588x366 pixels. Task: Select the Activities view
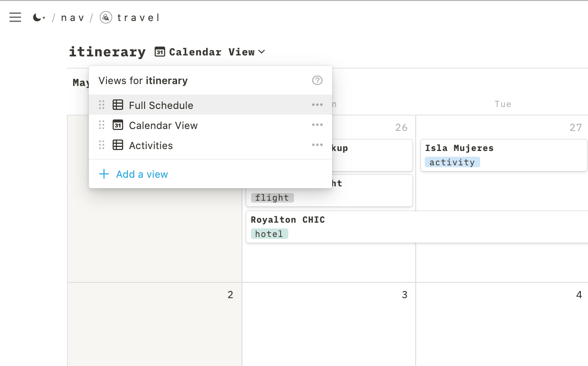click(151, 145)
